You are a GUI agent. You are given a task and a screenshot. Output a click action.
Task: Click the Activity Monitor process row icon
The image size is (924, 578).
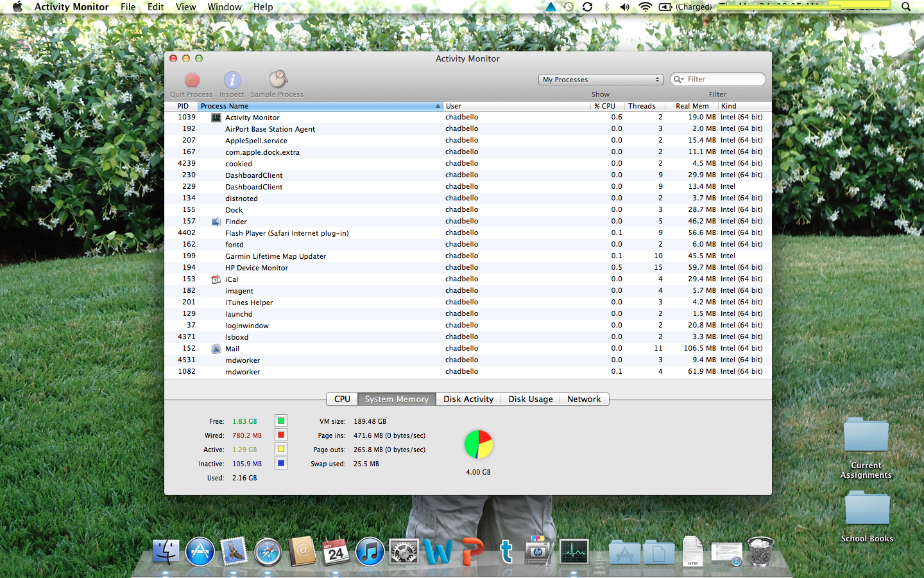click(216, 118)
